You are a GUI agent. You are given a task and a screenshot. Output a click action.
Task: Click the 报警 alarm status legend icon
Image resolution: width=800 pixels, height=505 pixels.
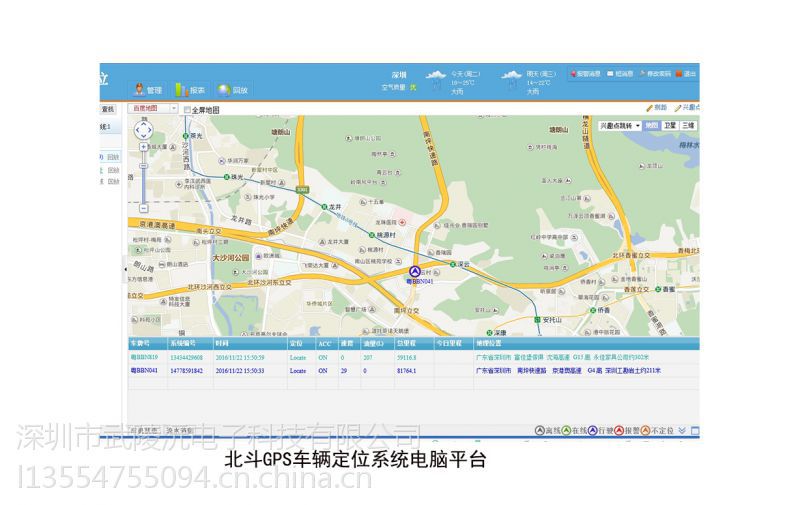point(619,431)
